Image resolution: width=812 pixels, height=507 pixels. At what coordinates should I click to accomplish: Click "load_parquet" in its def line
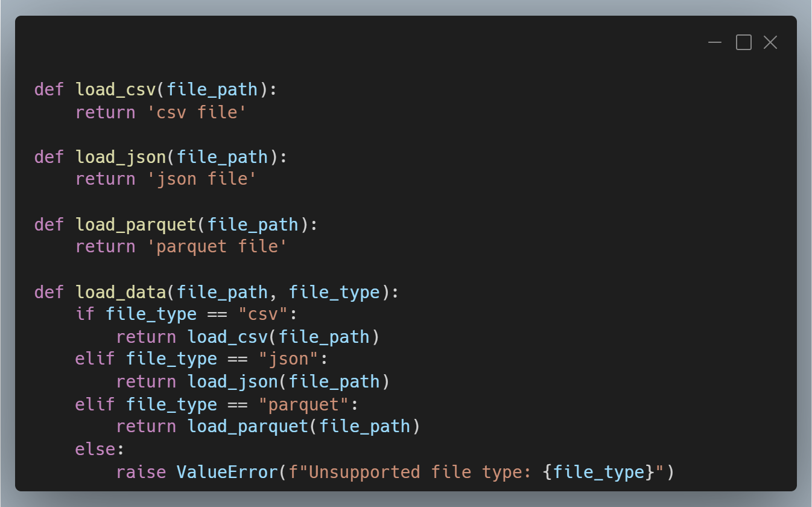pyautogui.click(x=136, y=225)
